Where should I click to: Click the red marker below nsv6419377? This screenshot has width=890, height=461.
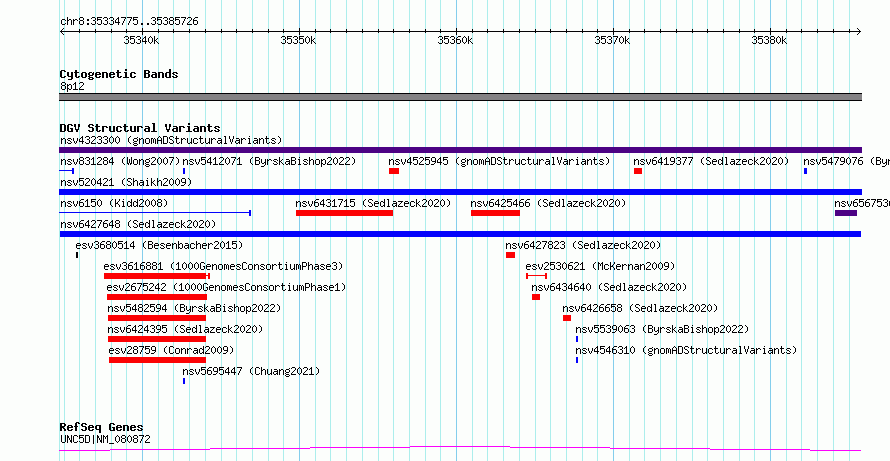pyautogui.click(x=638, y=171)
